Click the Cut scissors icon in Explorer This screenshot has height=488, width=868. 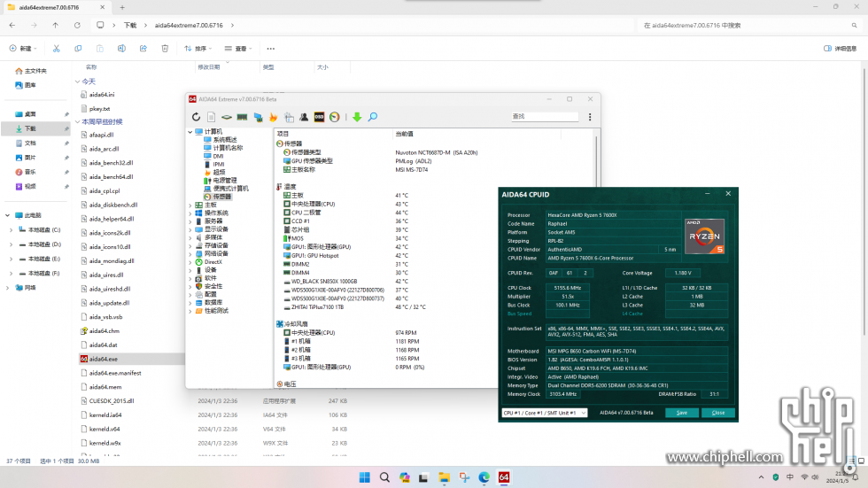[x=57, y=49]
